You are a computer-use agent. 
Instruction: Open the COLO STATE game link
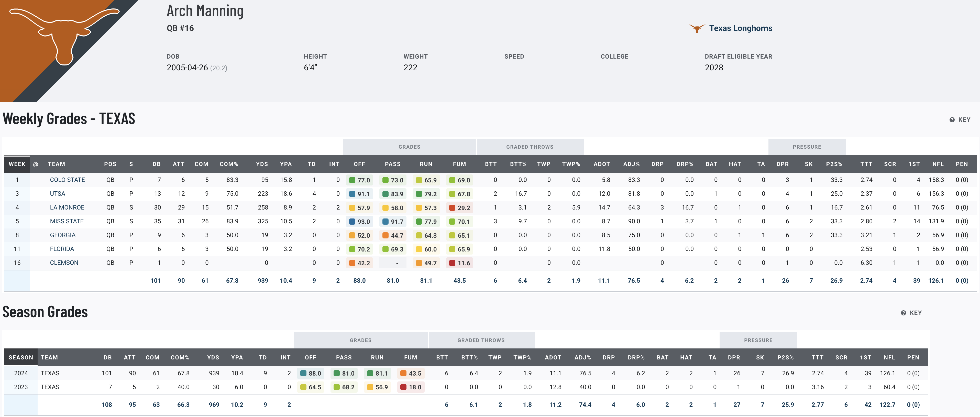[67, 180]
